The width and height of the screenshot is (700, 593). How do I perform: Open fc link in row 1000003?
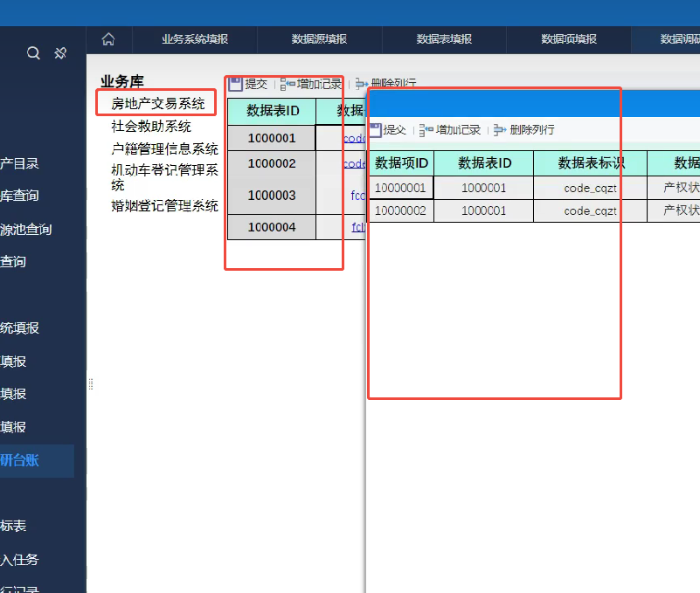358,196
